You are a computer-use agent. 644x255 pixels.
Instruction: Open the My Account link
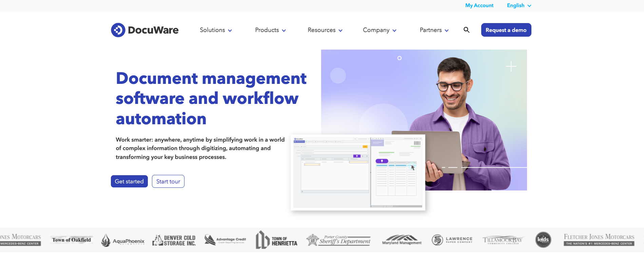[479, 5]
